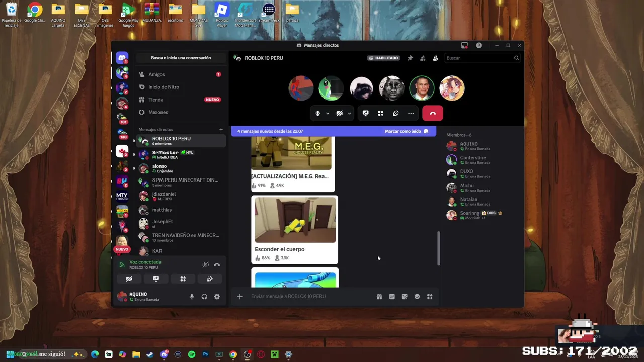Open more call options ellipsis
644x362 pixels.
click(x=411, y=113)
